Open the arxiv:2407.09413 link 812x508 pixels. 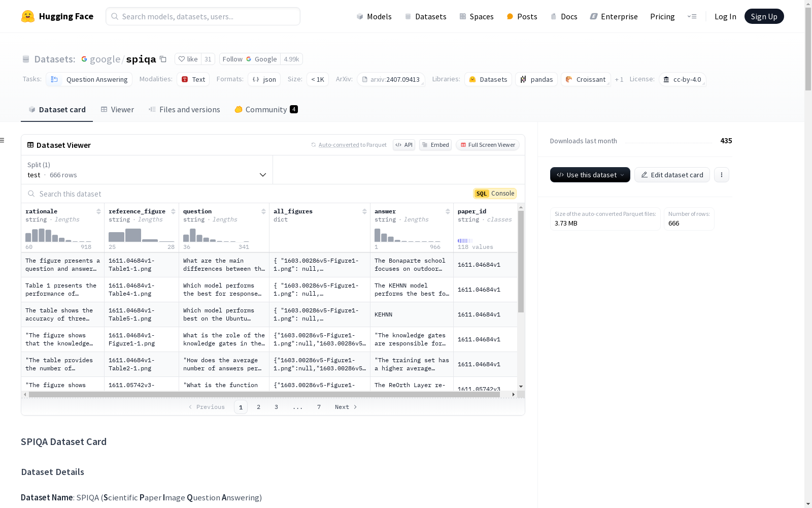click(x=391, y=79)
